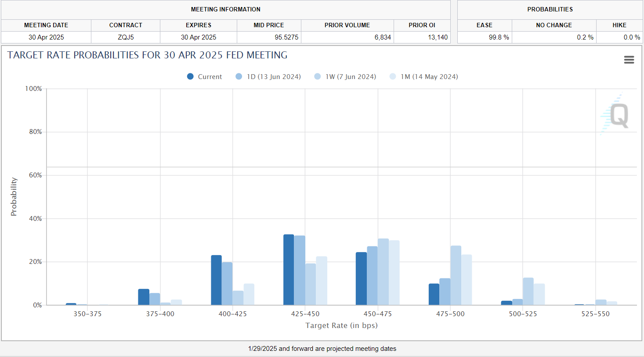Click the MID PRICE value 95.5275
The width and height of the screenshot is (644, 357).
click(x=286, y=37)
